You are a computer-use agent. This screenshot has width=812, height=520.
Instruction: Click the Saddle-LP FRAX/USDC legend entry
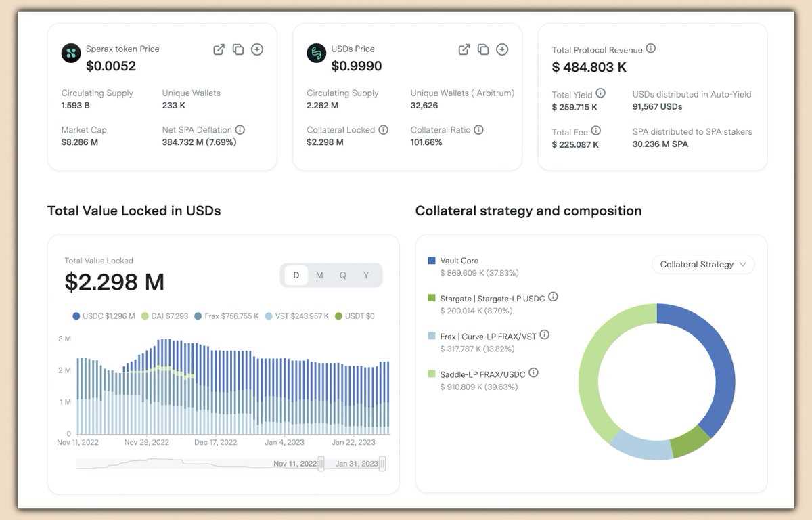(x=483, y=374)
